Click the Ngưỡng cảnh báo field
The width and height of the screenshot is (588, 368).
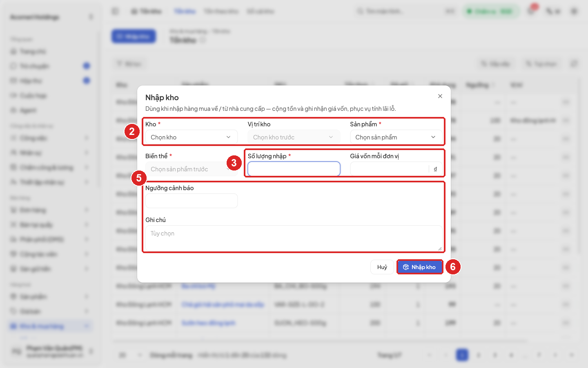tap(192, 201)
